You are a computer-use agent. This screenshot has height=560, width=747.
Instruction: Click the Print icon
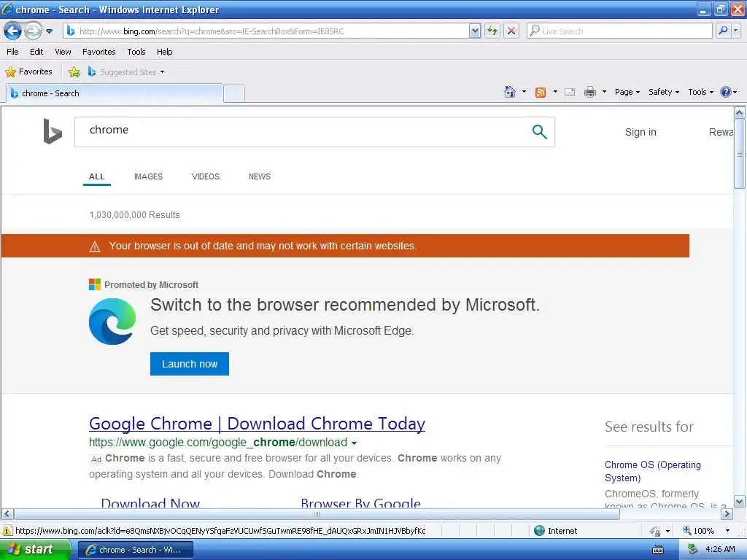coord(590,92)
